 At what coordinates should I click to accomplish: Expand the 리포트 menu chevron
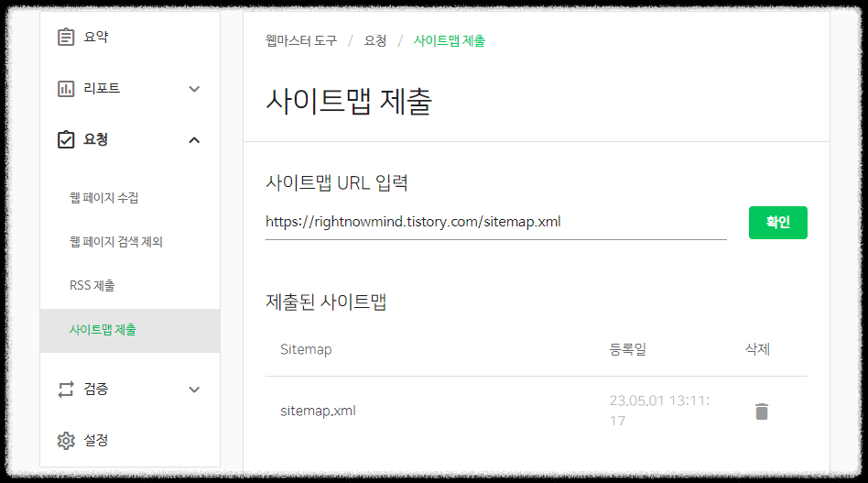click(194, 89)
